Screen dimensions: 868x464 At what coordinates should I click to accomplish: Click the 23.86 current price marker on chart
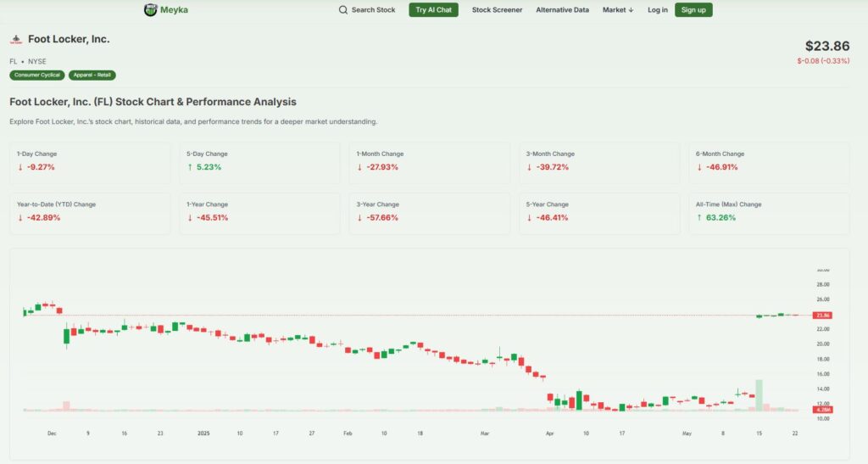tap(822, 316)
